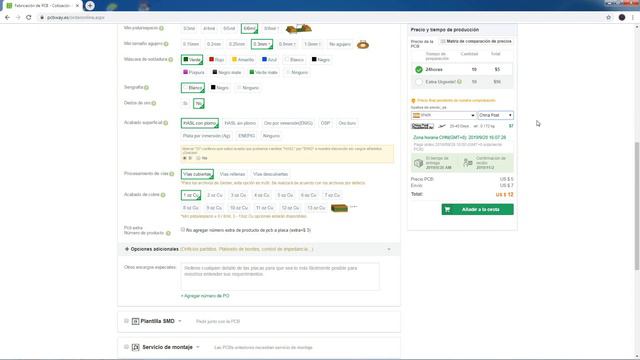Click the browser back arrow

click(7, 18)
